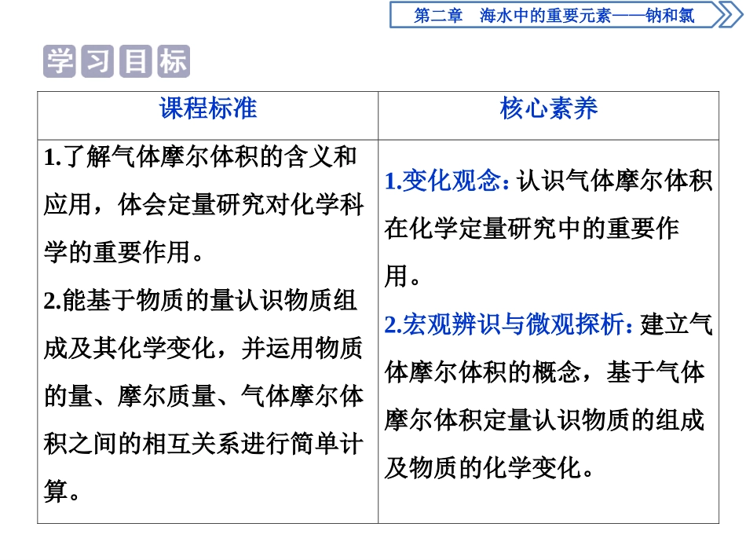Viewport: 746px width, 560px height.
Task: Click the line '应用，体会定量研究对化学科'
Action: [x=203, y=204]
